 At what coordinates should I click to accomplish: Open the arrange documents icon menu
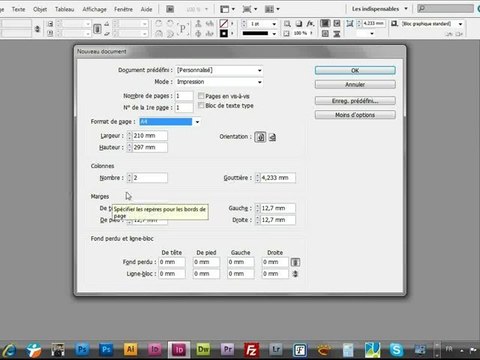tap(272, 9)
